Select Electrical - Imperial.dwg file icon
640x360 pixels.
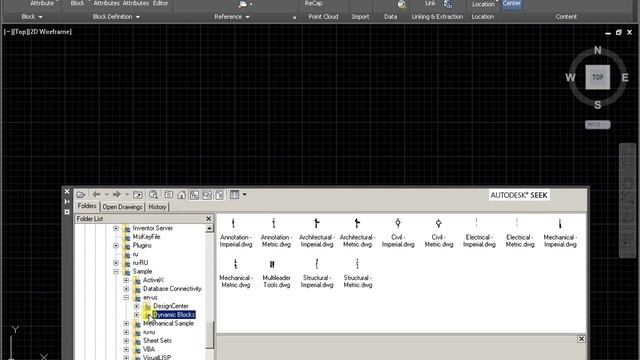476,223
